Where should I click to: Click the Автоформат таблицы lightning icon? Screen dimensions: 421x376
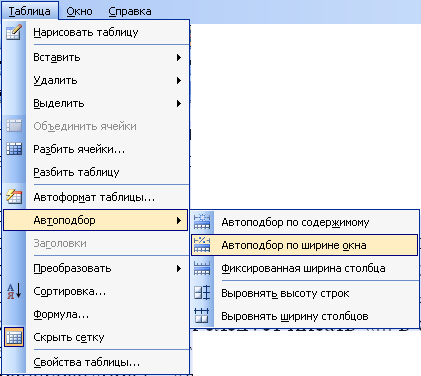coord(14,197)
